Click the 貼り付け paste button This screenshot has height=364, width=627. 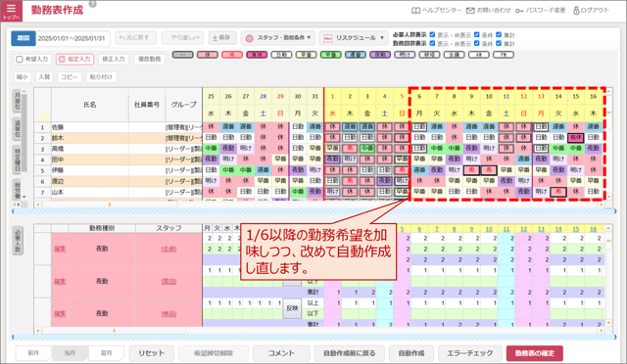(101, 76)
